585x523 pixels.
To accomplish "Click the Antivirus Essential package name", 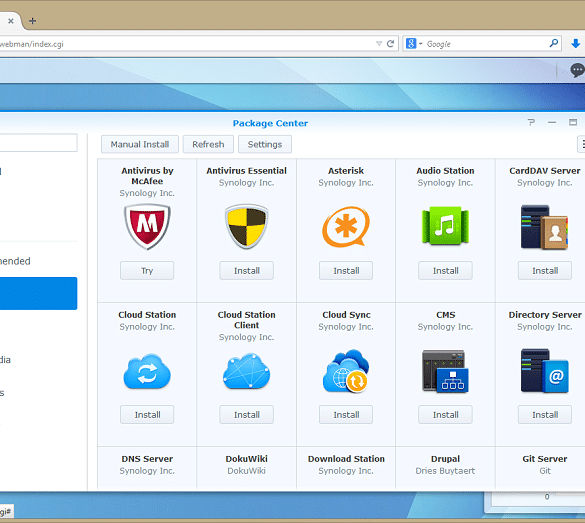I will point(247,170).
